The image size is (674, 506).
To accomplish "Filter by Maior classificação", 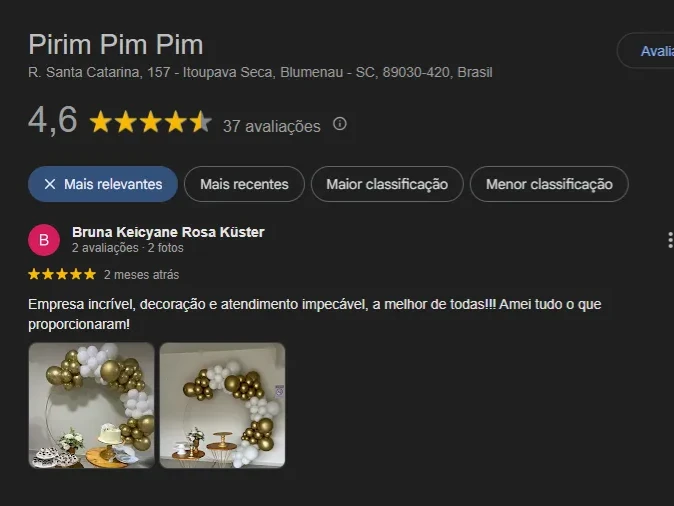I will point(387,184).
